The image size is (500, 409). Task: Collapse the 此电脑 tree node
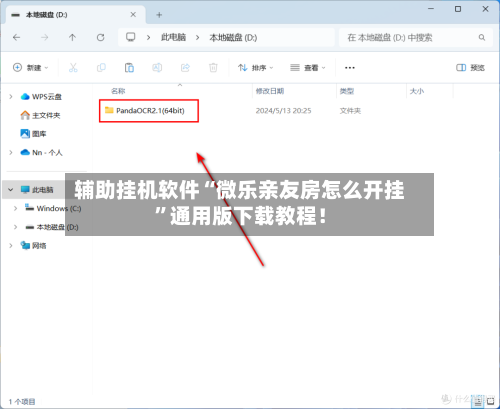pyautogui.click(x=11, y=190)
